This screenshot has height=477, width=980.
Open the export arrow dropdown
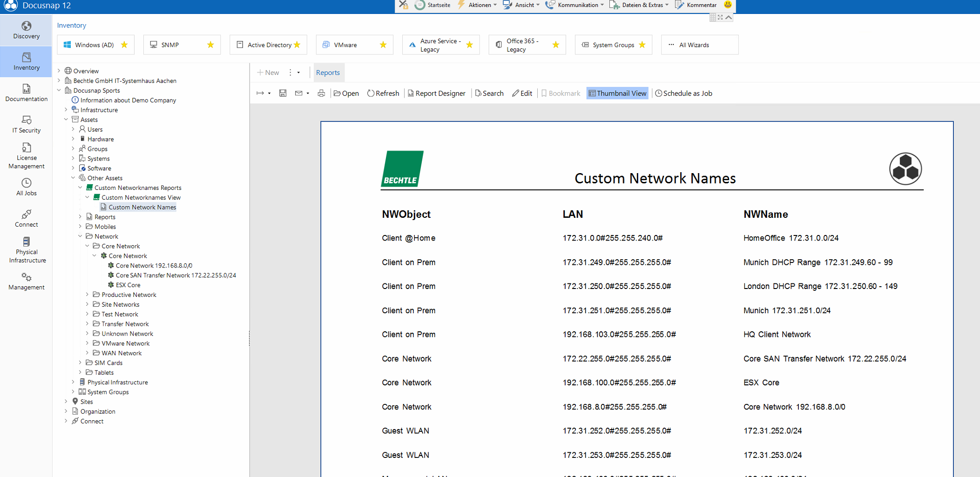269,94
